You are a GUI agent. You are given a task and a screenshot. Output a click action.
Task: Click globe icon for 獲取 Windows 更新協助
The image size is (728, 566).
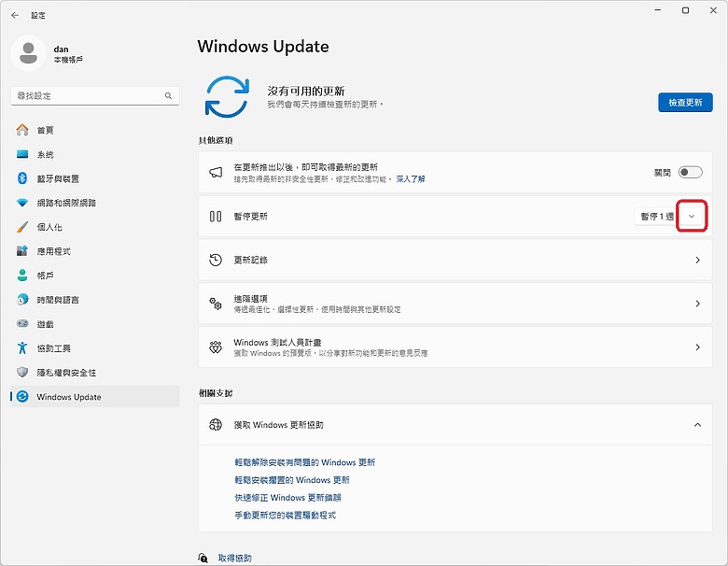(216, 425)
